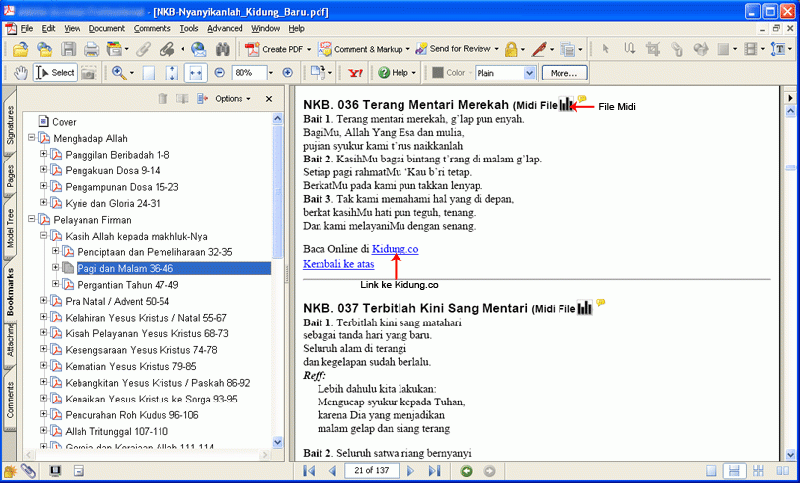Screen dimensions: 800x483
Task: Collapse the Menghadap Allah bookmark
Action: (32, 138)
